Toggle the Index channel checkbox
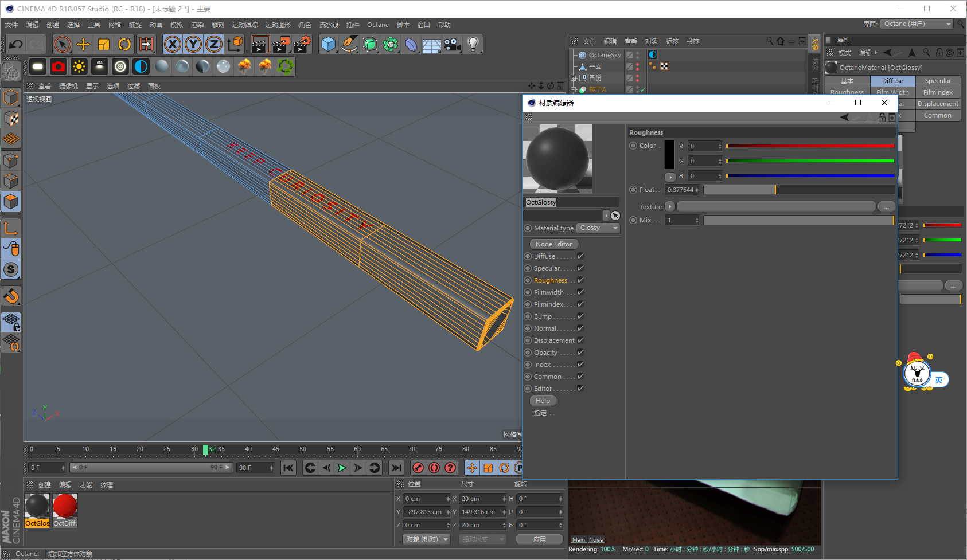967x560 pixels. (x=580, y=365)
